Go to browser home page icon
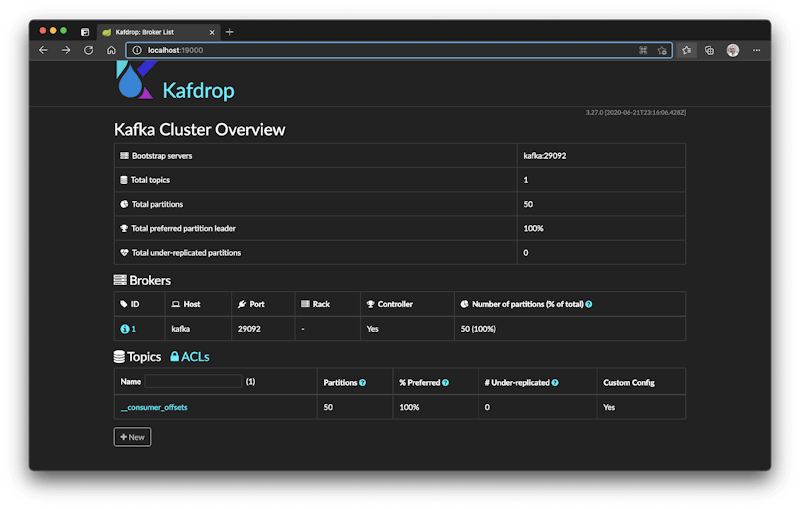Image resolution: width=800 pixels, height=509 pixels. point(111,50)
